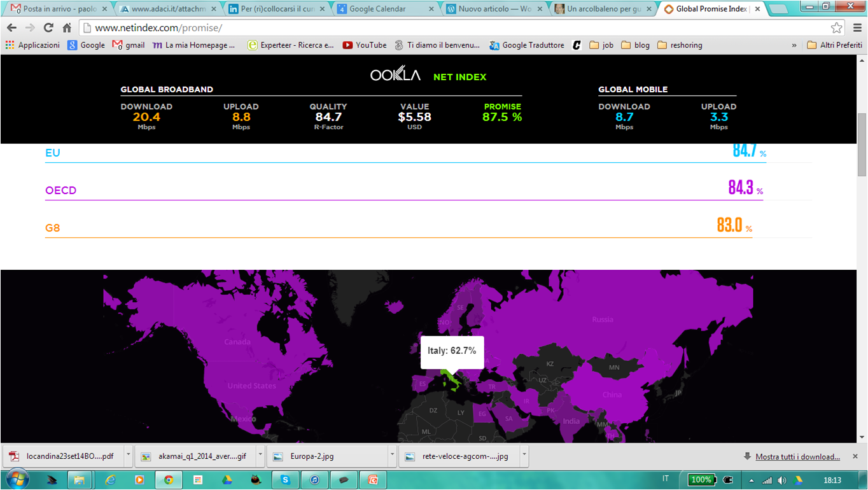Viewport: 868px width, 490px height.
Task: Switch to the Posta in arrivo Gmail tab
Action: 59,10
